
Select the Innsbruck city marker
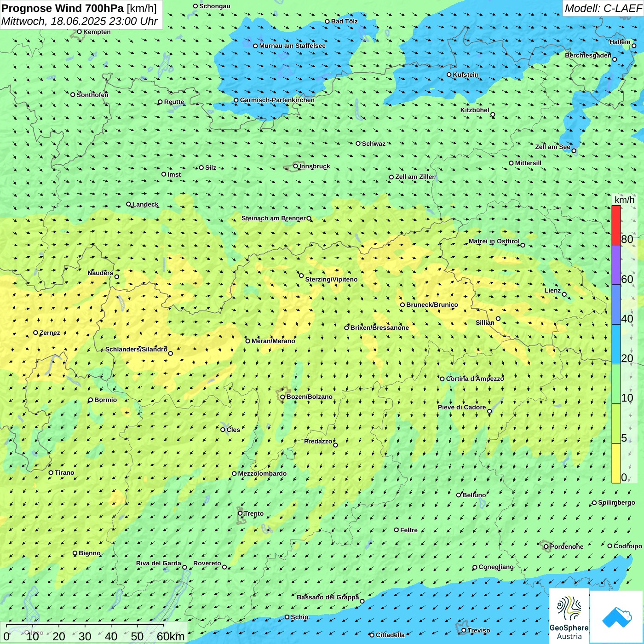[296, 166]
